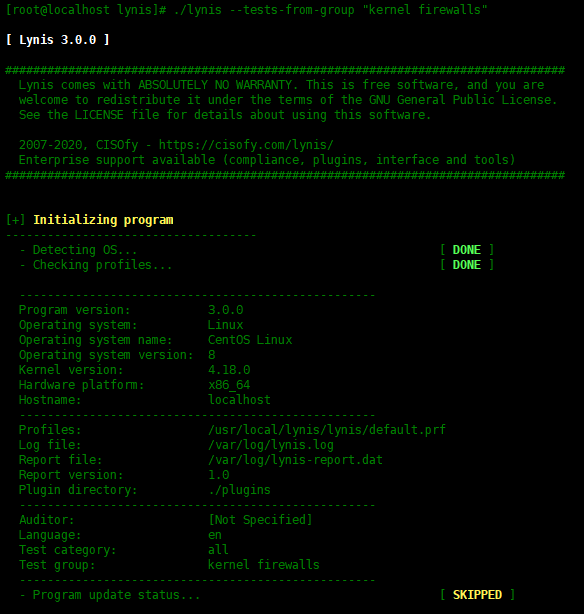Click the default.prf profile path
This screenshot has height=614, width=584.
327,430
